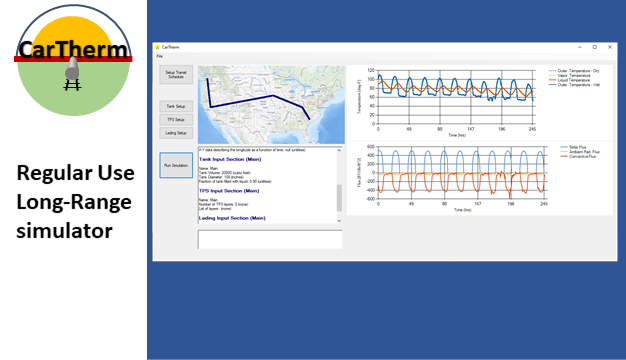626x360 pixels.
Task: Select the Outer Temperature - Dry legend entry
Action: [x=574, y=71]
